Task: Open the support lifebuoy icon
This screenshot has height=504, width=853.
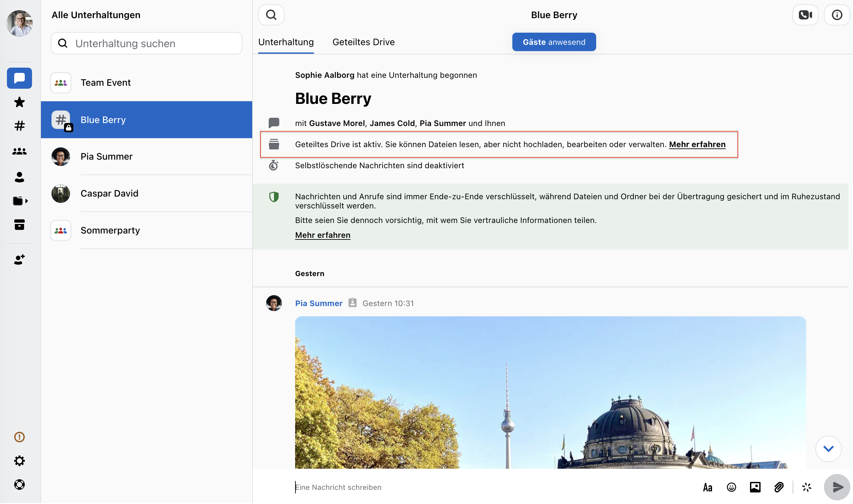Action: coord(19,485)
